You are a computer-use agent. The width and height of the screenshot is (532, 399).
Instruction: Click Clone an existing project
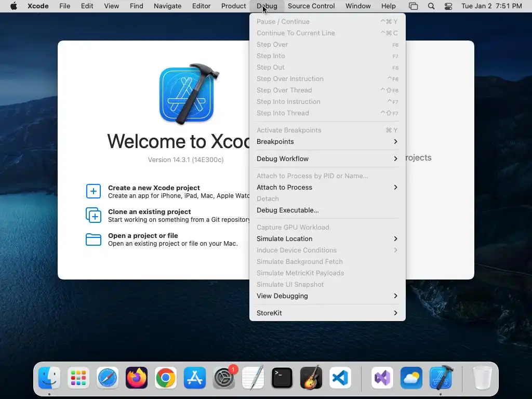point(149,212)
